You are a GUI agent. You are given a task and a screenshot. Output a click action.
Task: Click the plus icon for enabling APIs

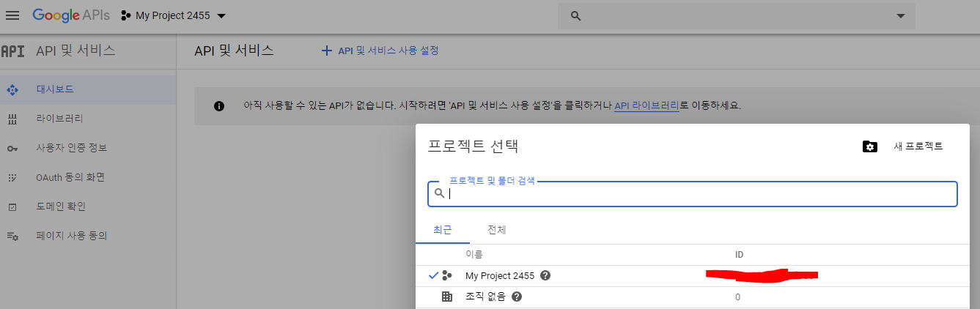coord(327,51)
